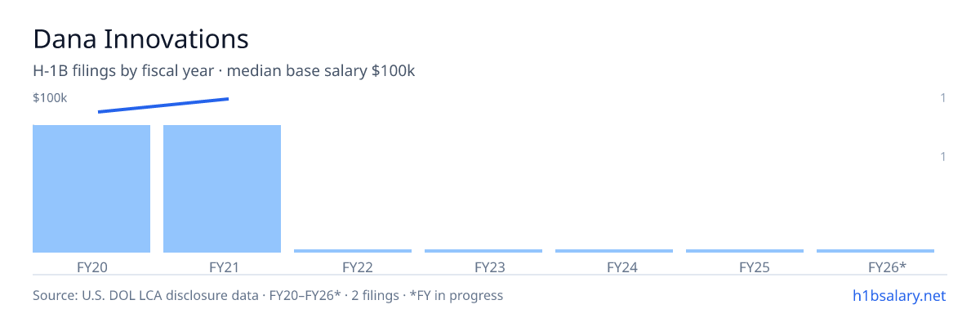Select the FY26* thin bar
The height and width of the screenshot is (327, 980).
875,251
